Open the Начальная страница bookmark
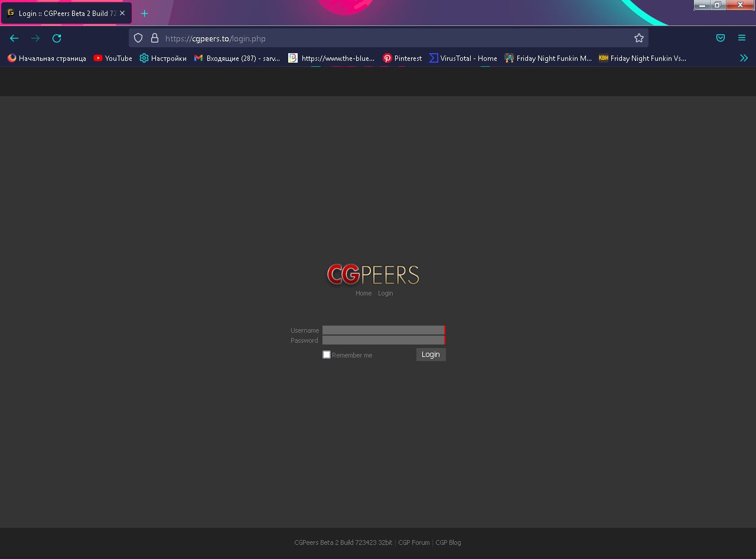This screenshot has width=756, height=559. pyautogui.click(x=47, y=58)
